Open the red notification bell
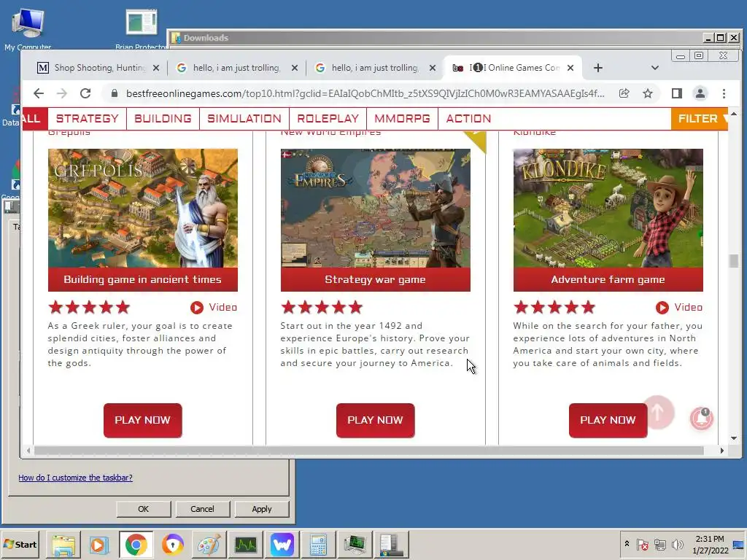747x560 pixels. point(702,419)
